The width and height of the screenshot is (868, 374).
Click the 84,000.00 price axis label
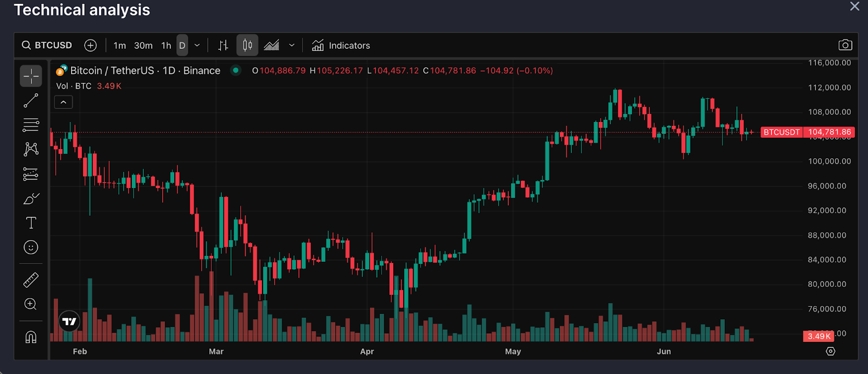tap(827, 260)
